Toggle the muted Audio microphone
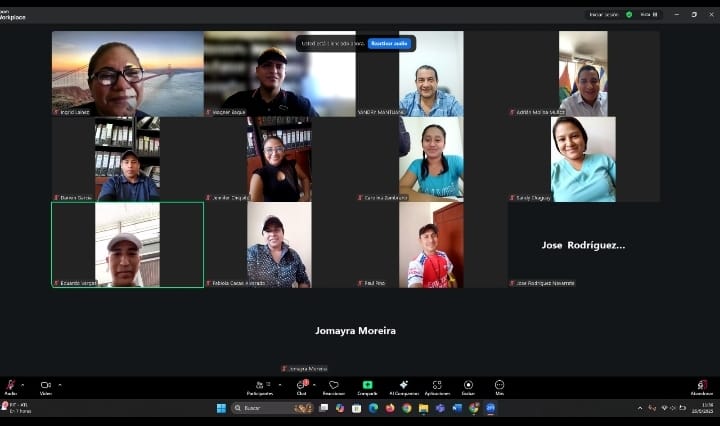The image size is (720, 426). coord(10,386)
